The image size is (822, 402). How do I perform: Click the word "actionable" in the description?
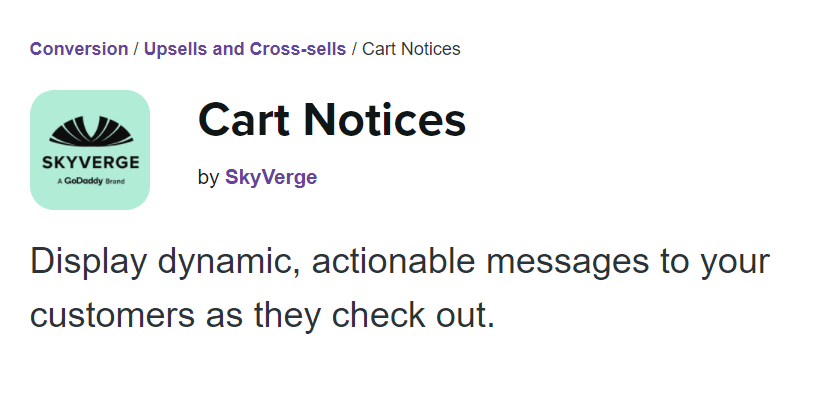click(x=393, y=260)
